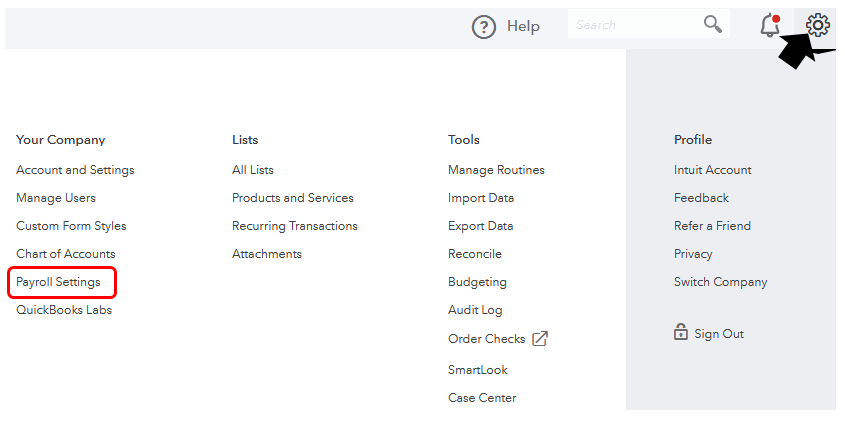Open Intuit Account profile link
This screenshot has width=845, height=421.
712,170
